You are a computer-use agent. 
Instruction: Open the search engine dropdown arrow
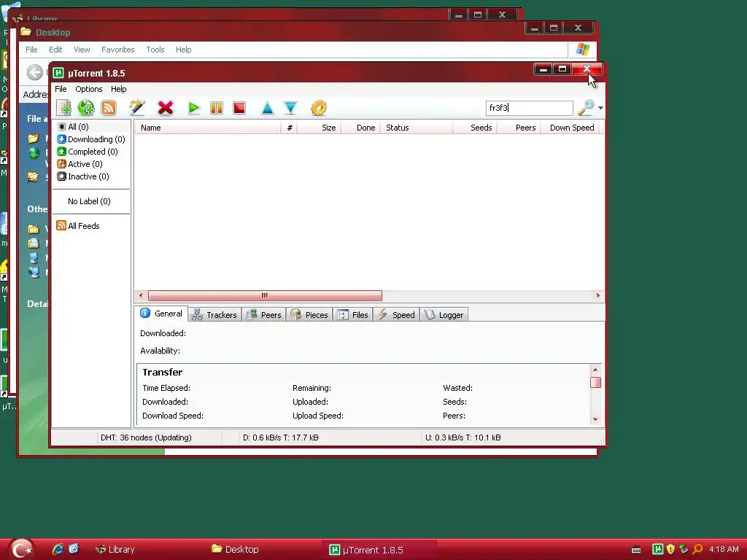(x=600, y=108)
